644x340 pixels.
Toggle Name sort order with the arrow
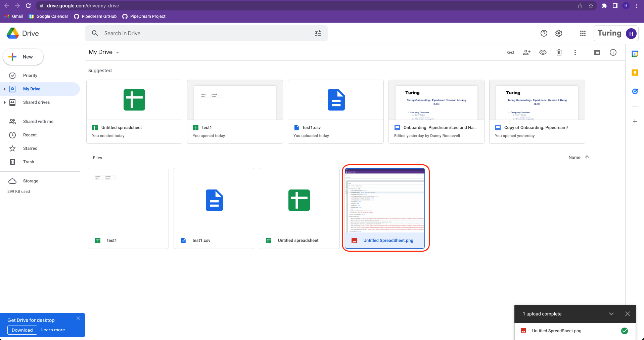[587, 157]
